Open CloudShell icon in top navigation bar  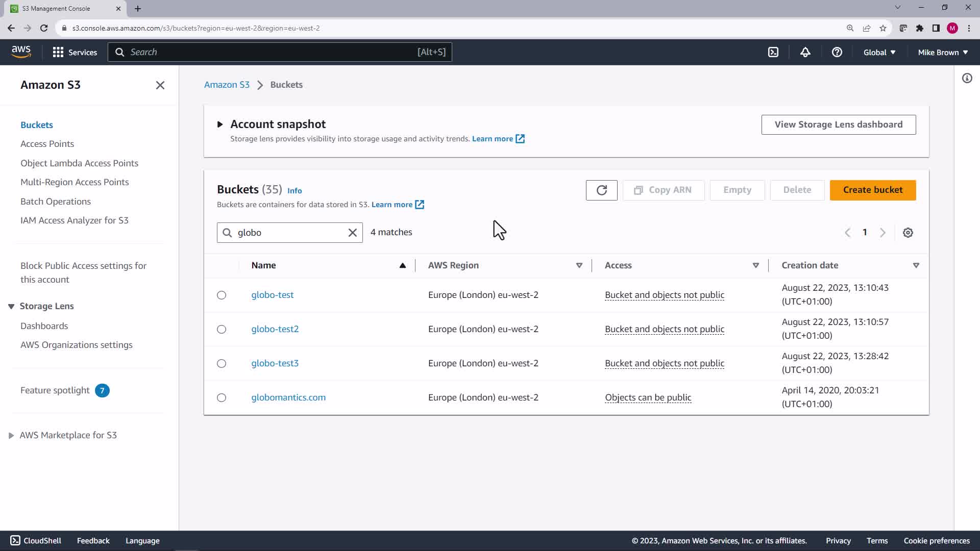tap(773, 52)
